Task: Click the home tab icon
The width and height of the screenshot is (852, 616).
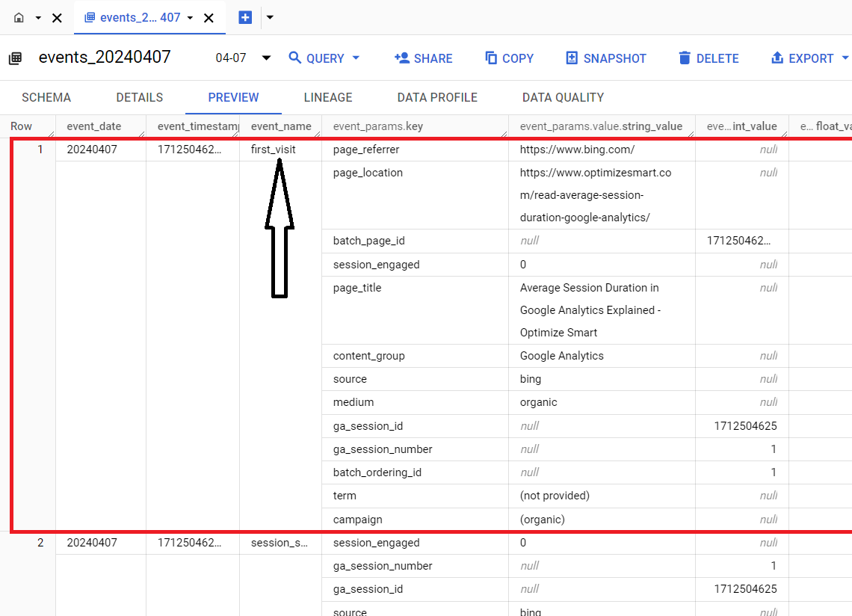Action: coord(19,17)
